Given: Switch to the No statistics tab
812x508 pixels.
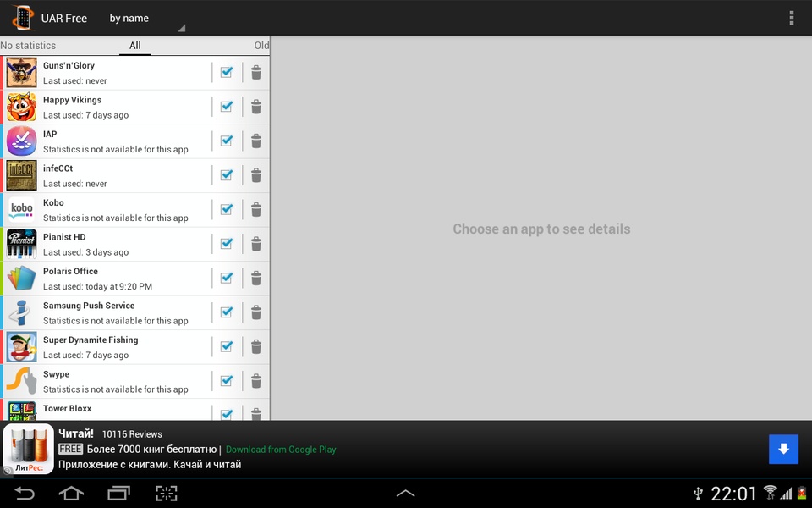Looking at the screenshot, I should [28, 46].
